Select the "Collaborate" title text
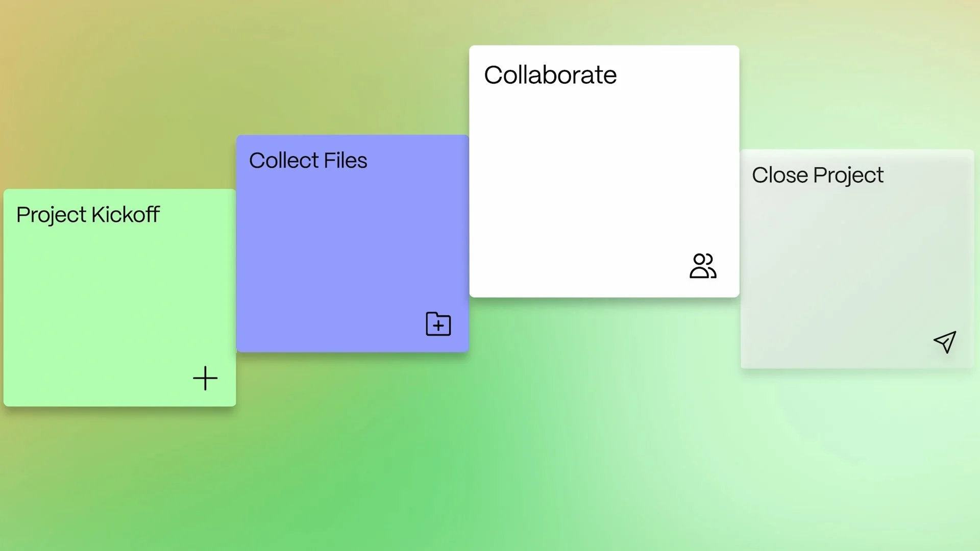The width and height of the screenshot is (980, 551). tap(550, 75)
